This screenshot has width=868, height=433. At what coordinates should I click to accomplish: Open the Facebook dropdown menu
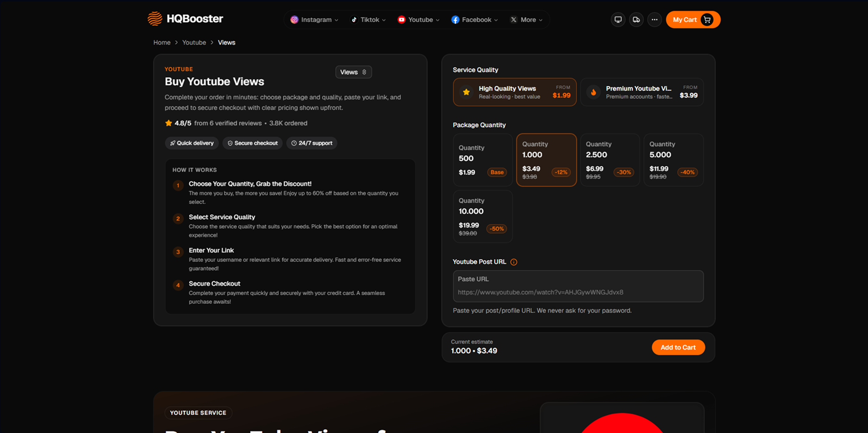tap(475, 20)
